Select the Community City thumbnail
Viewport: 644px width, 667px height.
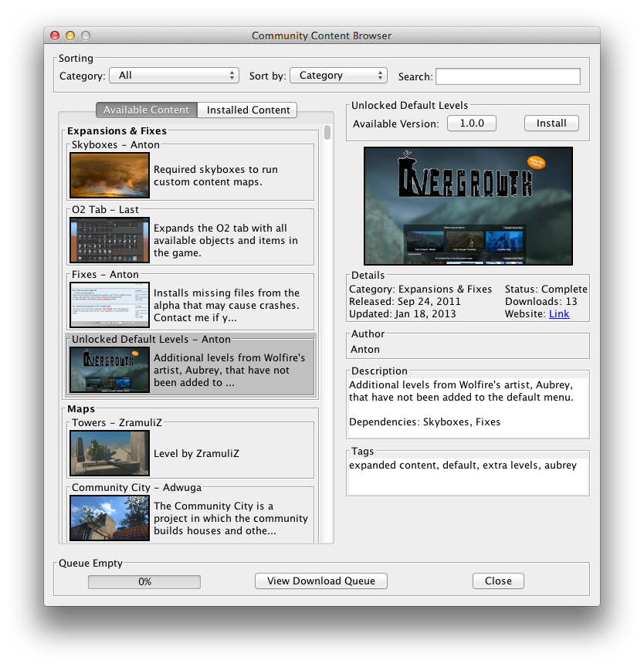(110, 518)
